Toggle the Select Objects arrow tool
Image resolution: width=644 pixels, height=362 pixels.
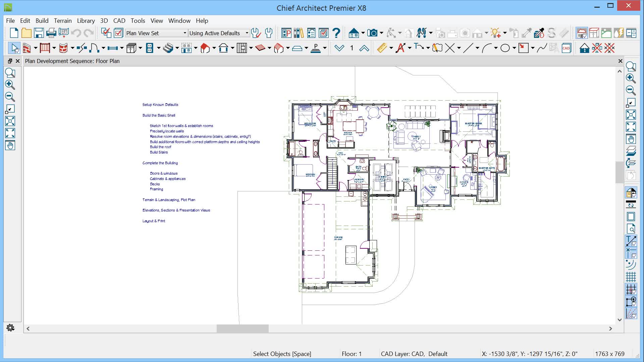pyautogui.click(x=14, y=48)
